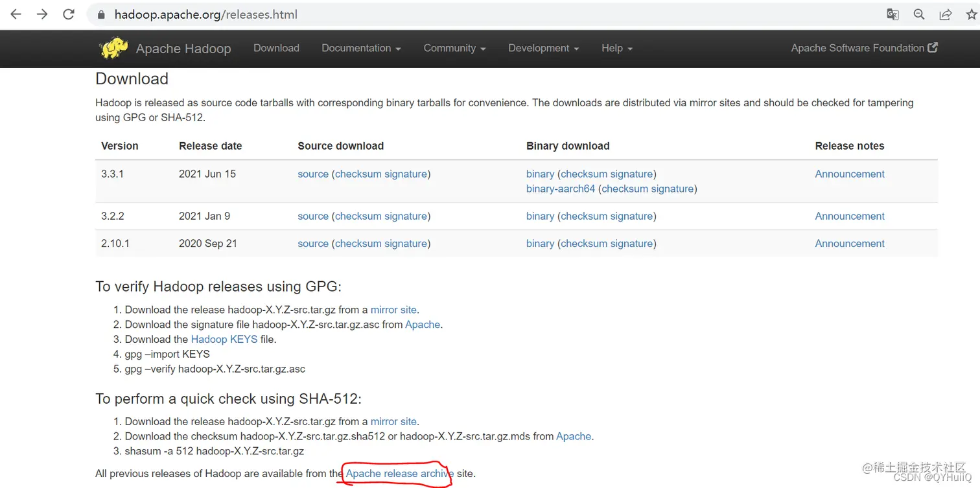
Task: Open binary signature for 3.3.1
Action: click(x=631, y=174)
